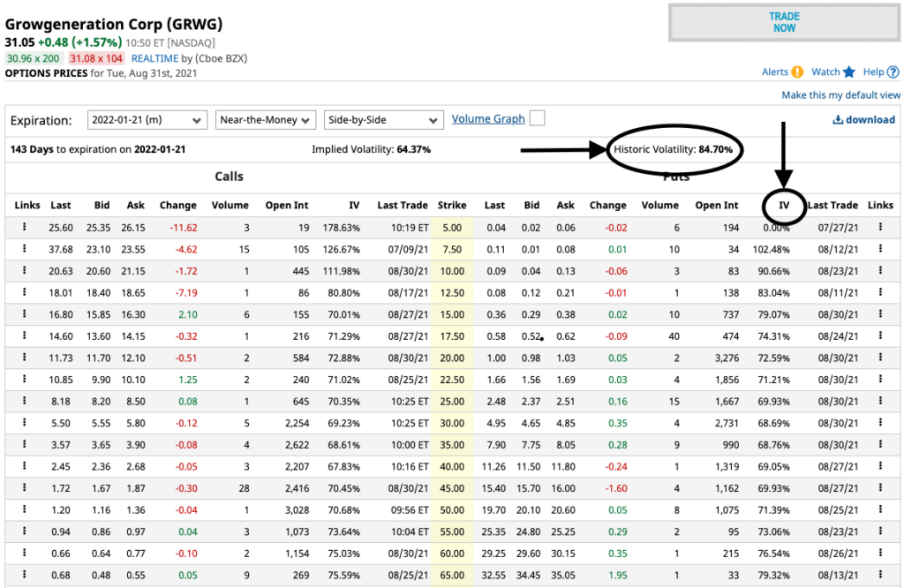The height and width of the screenshot is (588, 904).
Task: Click the green 30.96 x 200 bid quote
Action: pyautogui.click(x=33, y=58)
